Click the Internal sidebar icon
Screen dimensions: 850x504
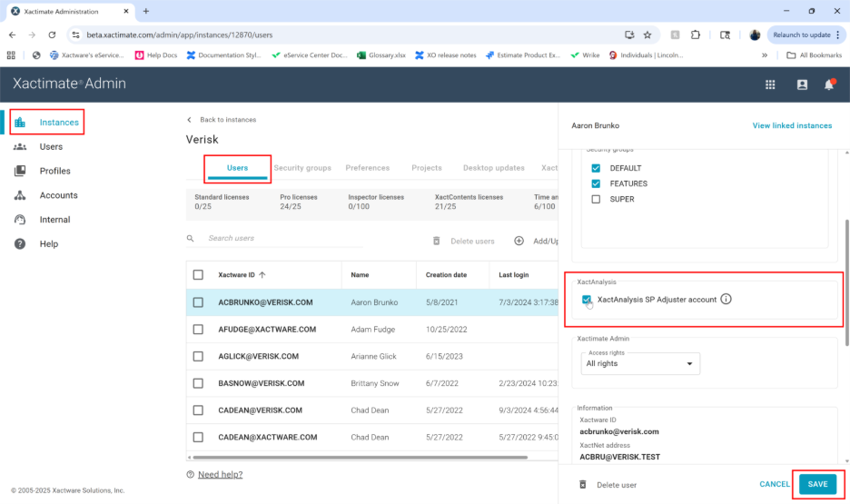click(20, 220)
